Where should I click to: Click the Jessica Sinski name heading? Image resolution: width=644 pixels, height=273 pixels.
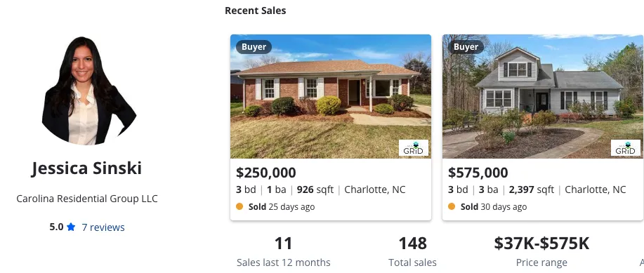point(86,168)
